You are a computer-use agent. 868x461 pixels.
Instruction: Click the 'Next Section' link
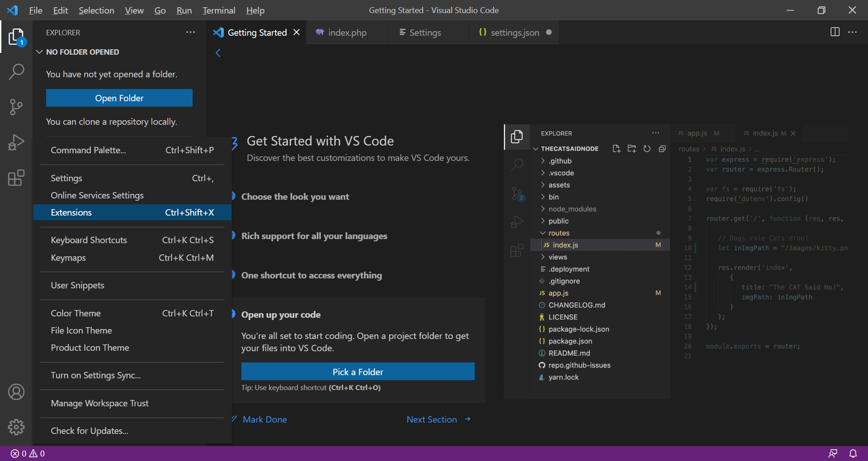(432, 419)
